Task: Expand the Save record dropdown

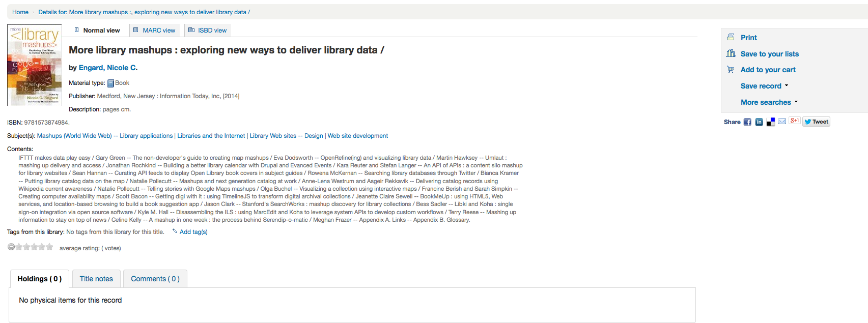Action: (764, 86)
